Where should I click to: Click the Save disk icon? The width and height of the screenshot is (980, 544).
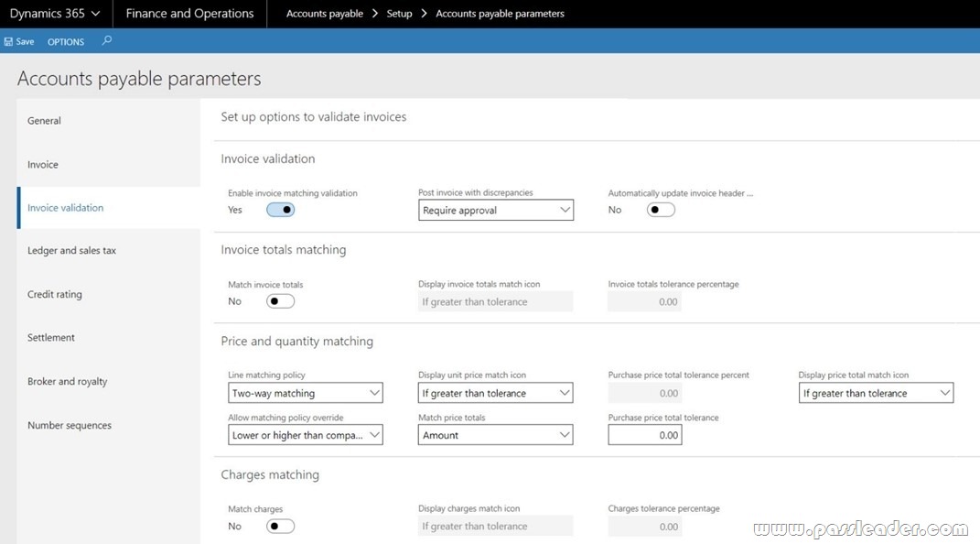pyautogui.click(x=8, y=42)
